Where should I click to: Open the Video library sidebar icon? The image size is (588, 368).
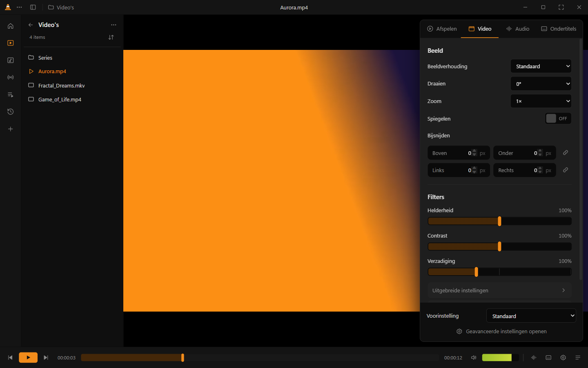point(11,43)
